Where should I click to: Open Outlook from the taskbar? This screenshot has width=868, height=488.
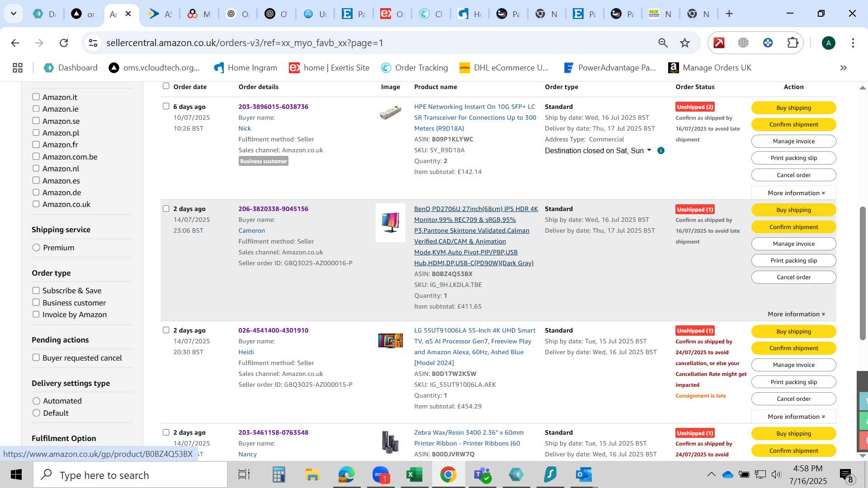(x=584, y=475)
